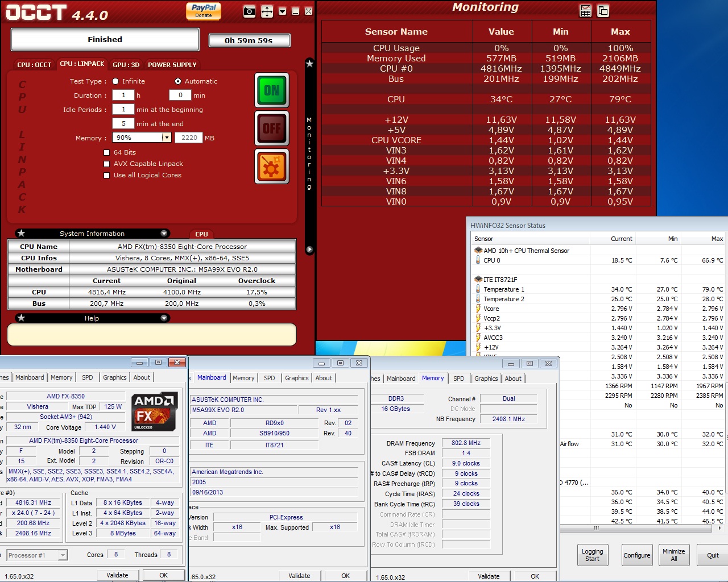
Task: Click the thermometer icon beside Temperature 1
Action: pyautogui.click(x=478, y=289)
